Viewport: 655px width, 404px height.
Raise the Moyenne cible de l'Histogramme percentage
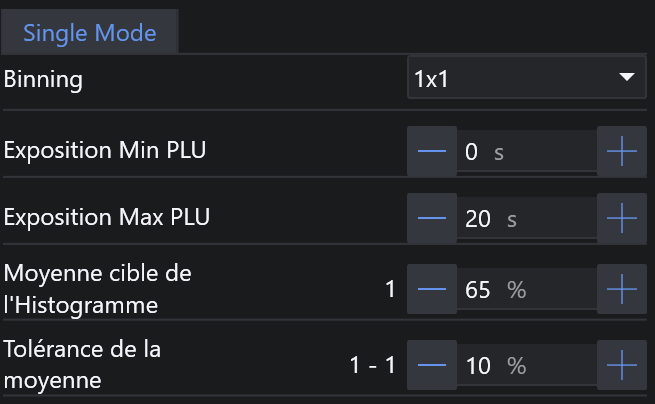(x=622, y=290)
